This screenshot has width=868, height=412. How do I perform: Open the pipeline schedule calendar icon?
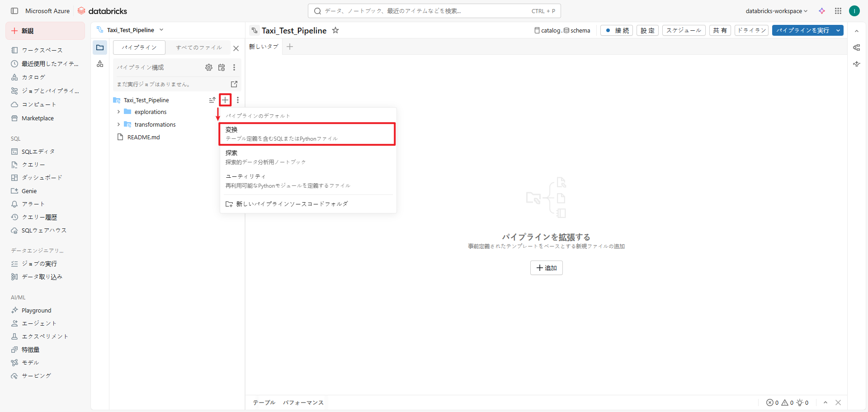click(222, 67)
